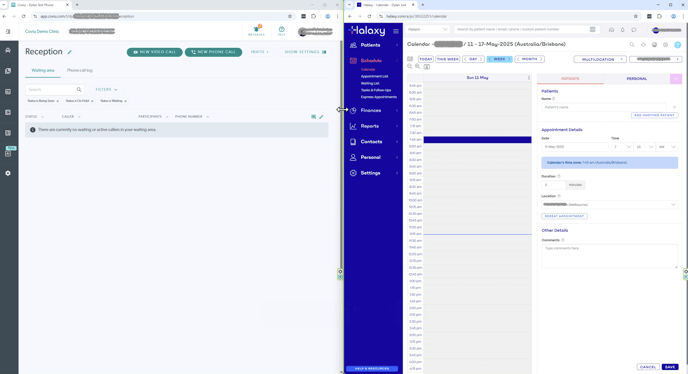Viewport: 688px width, 374px height.
Task: Open Sun 11 May column options kebab
Action: click(529, 78)
